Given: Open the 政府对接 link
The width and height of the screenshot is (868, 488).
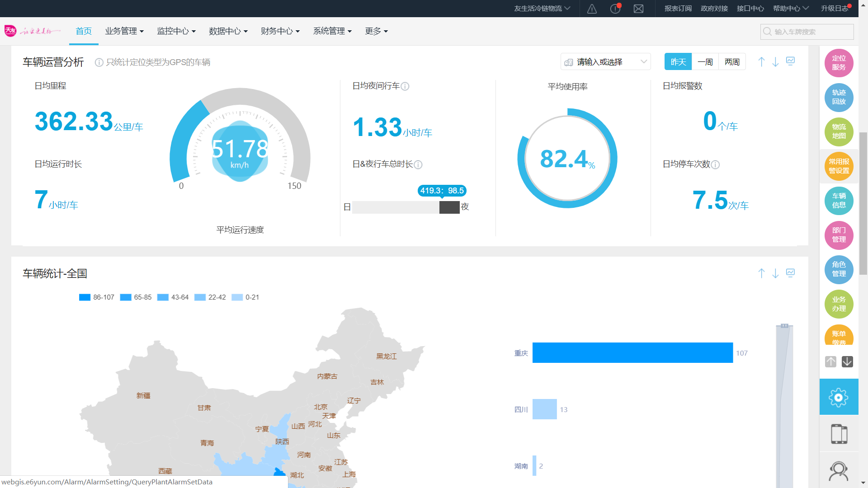Looking at the screenshot, I should [x=714, y=9].
